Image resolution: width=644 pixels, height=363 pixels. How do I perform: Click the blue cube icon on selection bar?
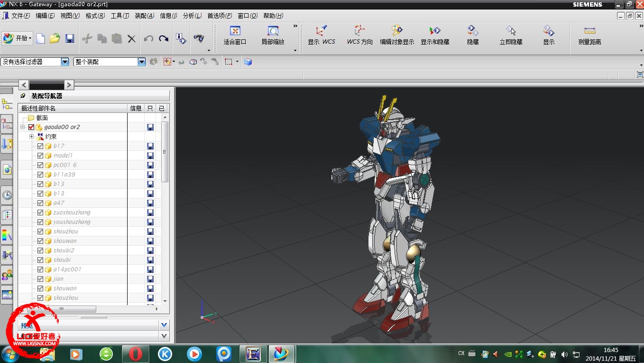click(248, 62)
